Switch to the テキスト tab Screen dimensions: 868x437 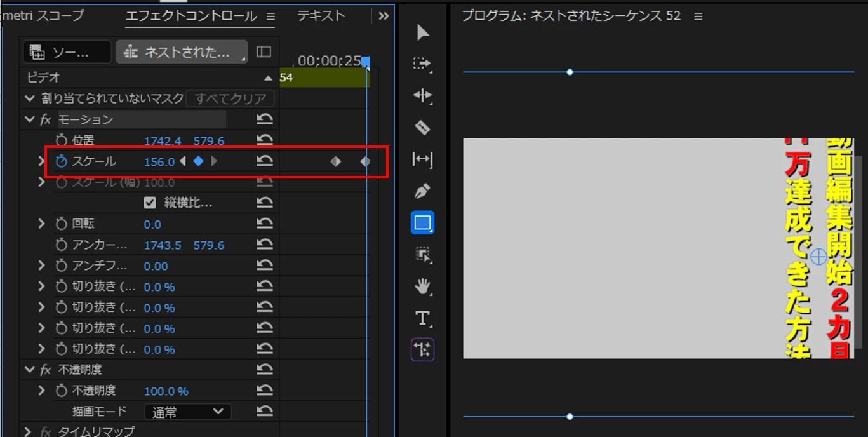point(321,16)
